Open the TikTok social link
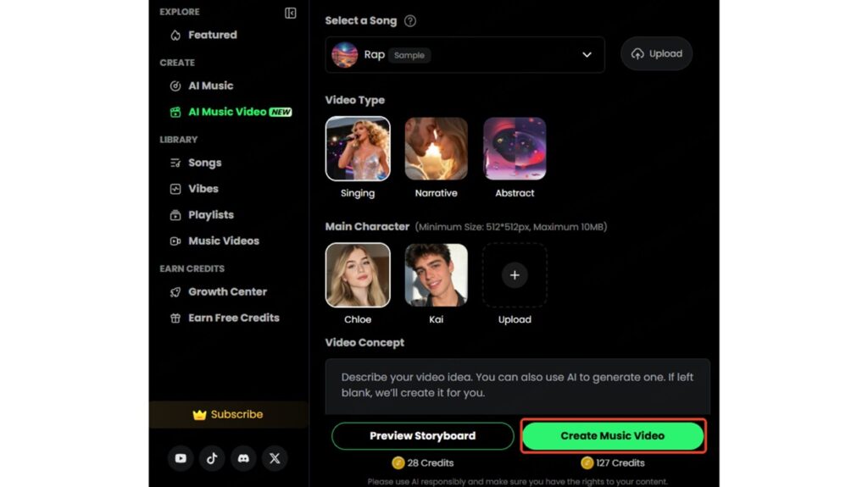 click(x=212, y=458)
